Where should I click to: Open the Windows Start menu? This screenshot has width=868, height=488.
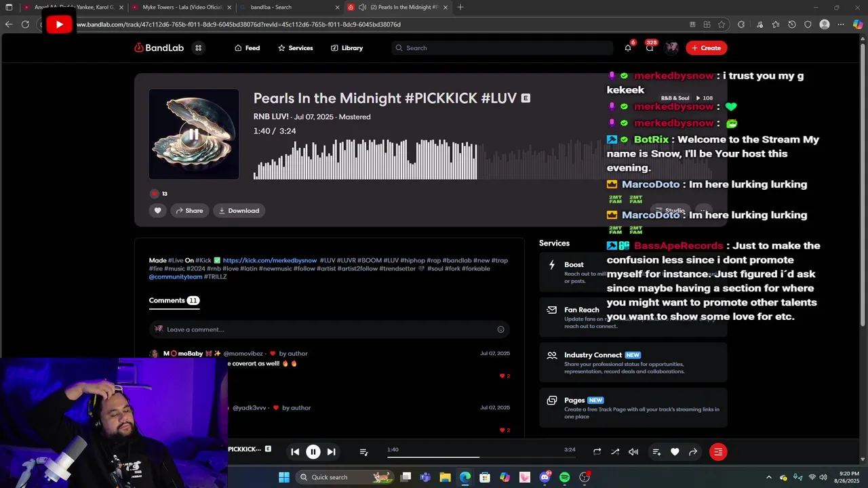coord(283,477)
